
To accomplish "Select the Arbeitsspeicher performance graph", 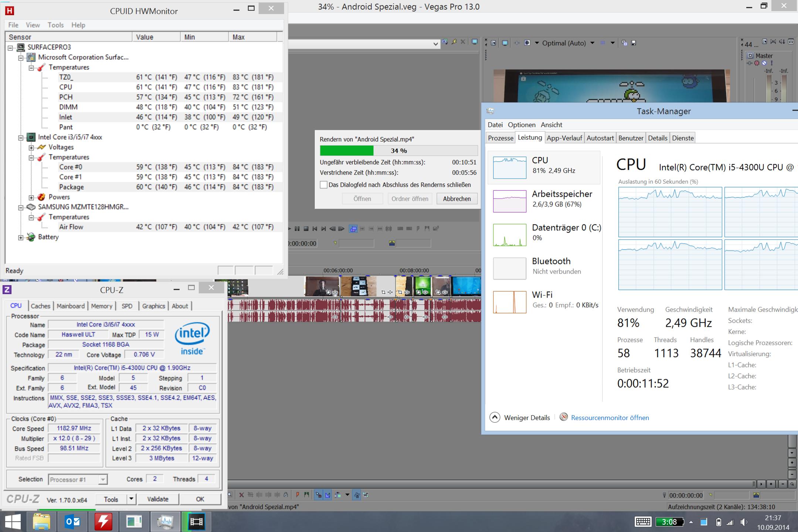I will click(509, 201).
